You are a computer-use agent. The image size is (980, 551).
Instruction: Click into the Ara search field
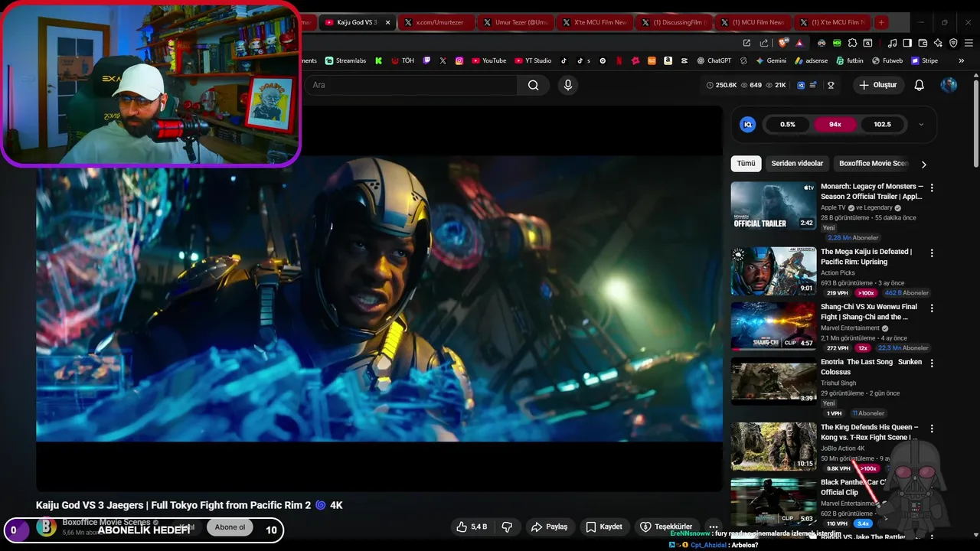[412, 85]
